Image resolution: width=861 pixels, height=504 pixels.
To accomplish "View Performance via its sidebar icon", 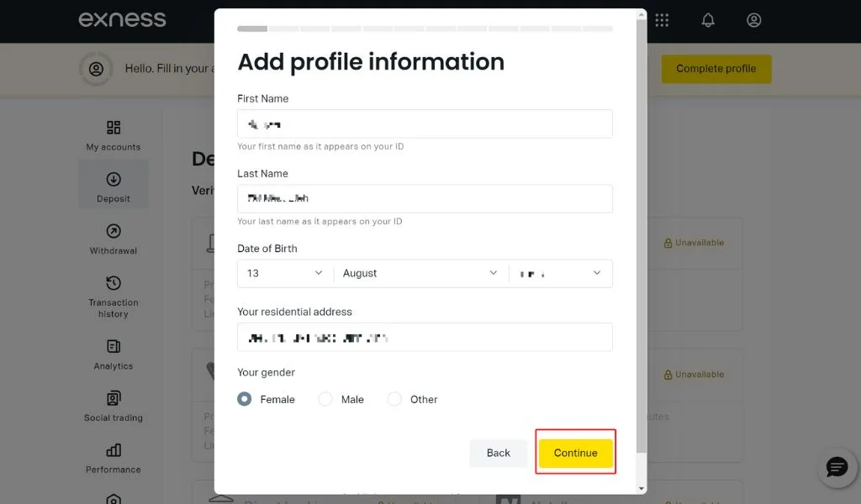I will click(113, 458).
